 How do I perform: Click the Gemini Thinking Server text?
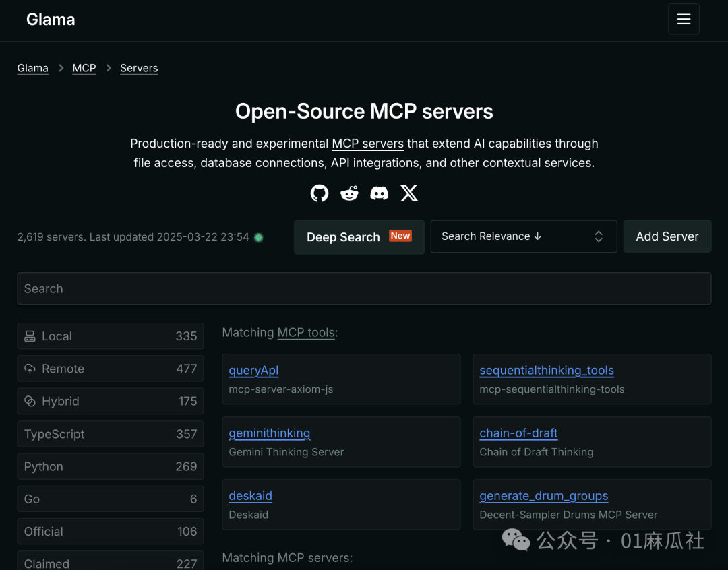(286, 452)
